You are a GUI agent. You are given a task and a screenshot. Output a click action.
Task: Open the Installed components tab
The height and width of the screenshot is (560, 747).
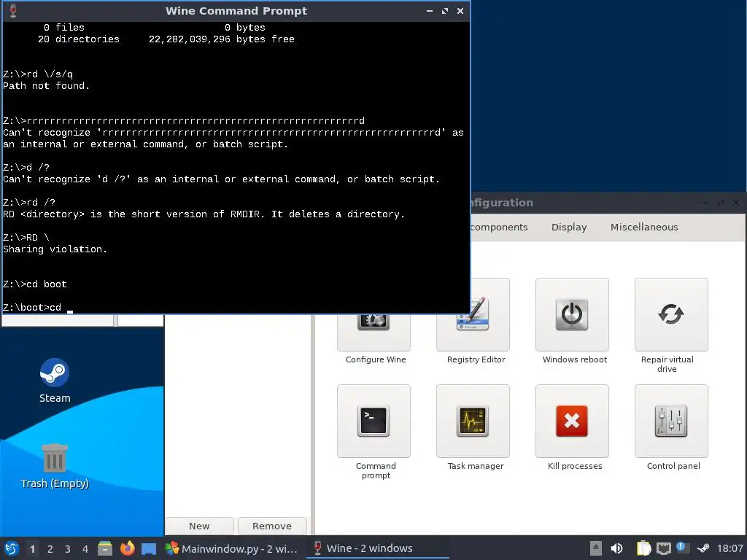pyautogui.click(x=499, y=227)
